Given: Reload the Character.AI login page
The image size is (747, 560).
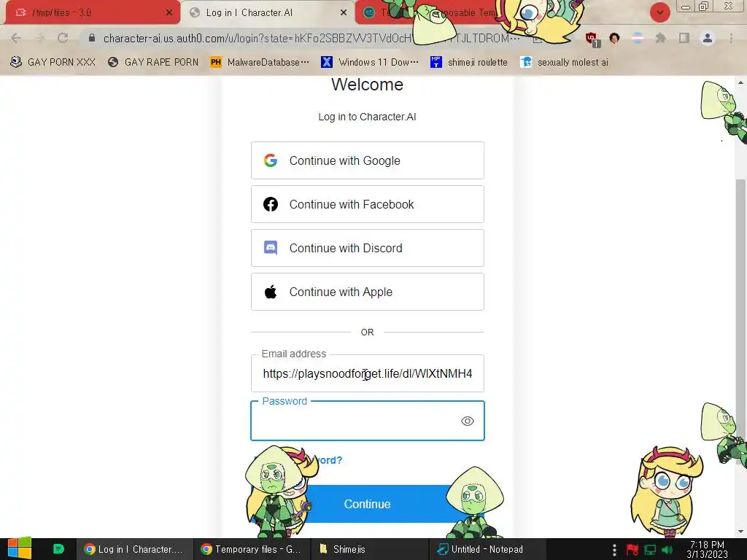Looking at the screenshot, I should pyautogui.click(x=63, y=38).
